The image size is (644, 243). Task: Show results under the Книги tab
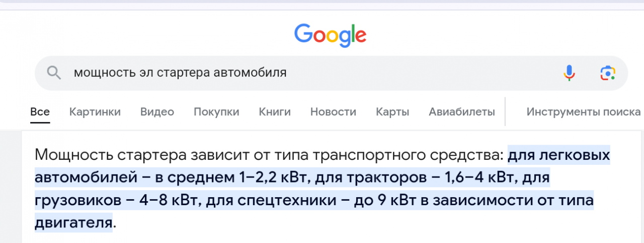(275, 112)
